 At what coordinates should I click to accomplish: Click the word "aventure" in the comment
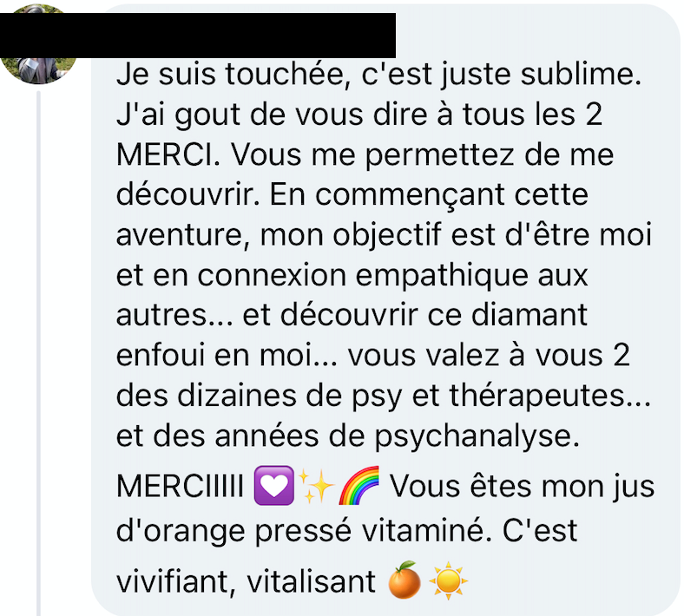180,236
